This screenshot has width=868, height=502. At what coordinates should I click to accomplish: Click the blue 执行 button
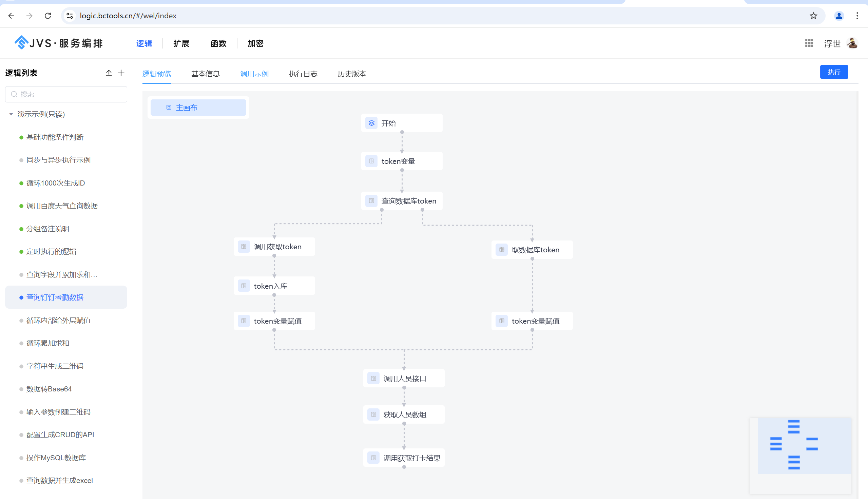click(x=833, y=72)
